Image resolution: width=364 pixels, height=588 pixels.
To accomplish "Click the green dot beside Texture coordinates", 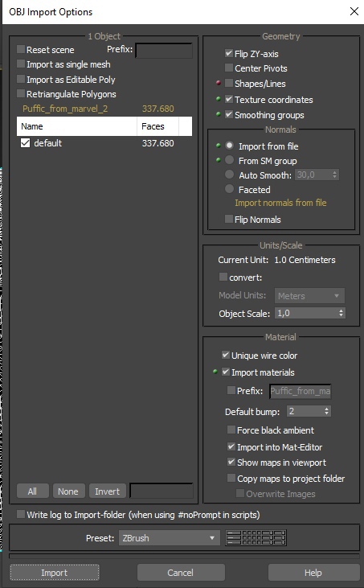I will click(x=219, y=99).
